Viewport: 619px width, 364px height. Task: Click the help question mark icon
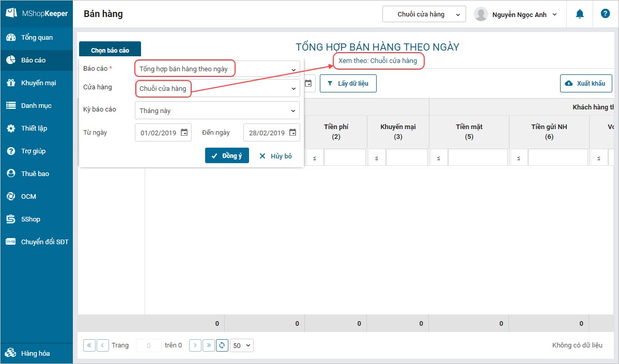tap(605, 14)
